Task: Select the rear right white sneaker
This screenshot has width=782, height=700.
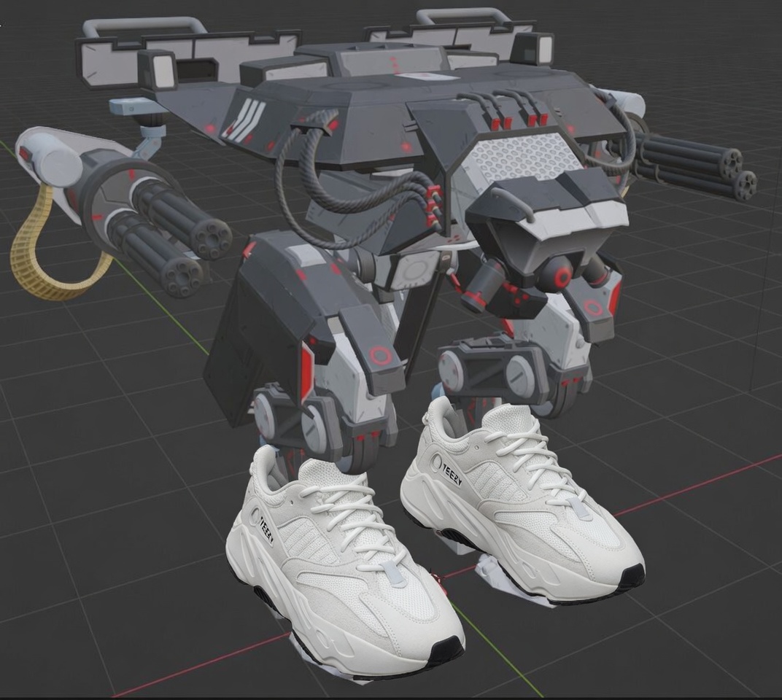Action: 521,499
